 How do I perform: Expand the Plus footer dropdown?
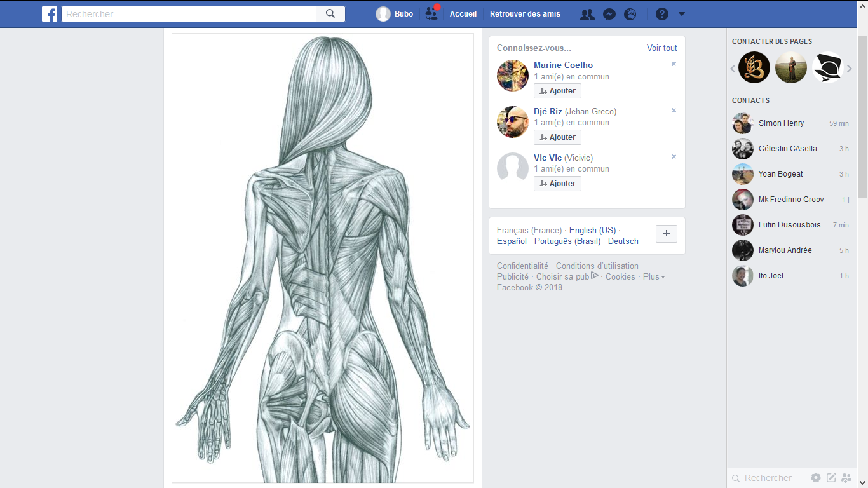coord(654,277)
